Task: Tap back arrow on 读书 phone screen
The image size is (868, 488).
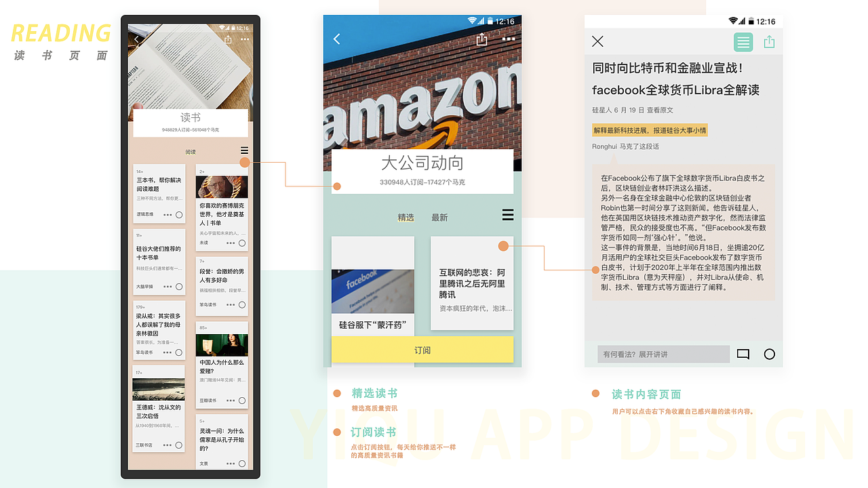Action: coord(136,39)
